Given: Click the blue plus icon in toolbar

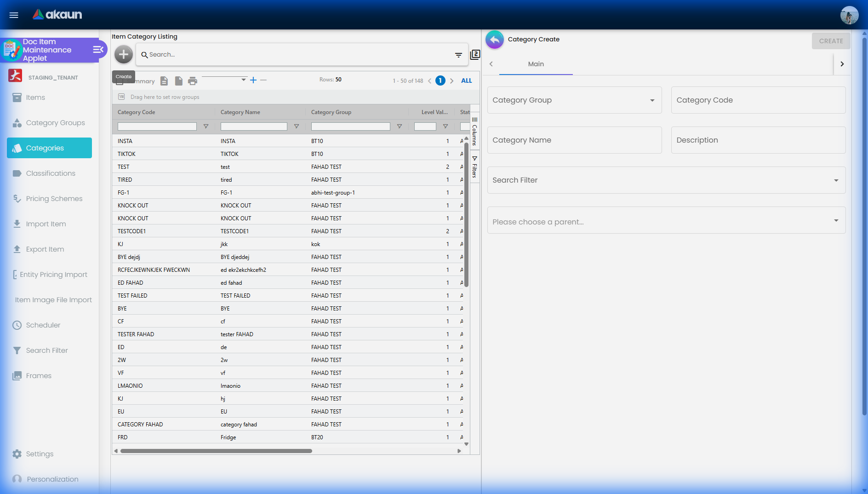Looking at the screenshot, I should click(253, 80).
